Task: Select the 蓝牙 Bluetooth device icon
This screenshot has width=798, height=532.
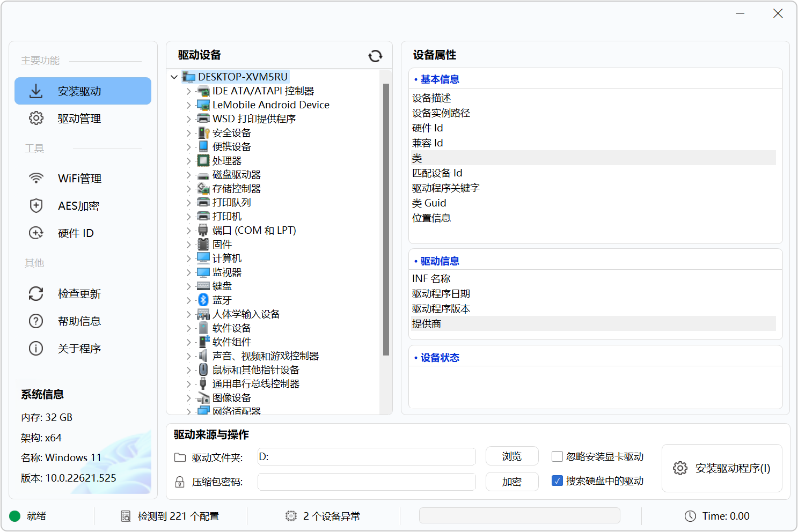Action: 203,300
